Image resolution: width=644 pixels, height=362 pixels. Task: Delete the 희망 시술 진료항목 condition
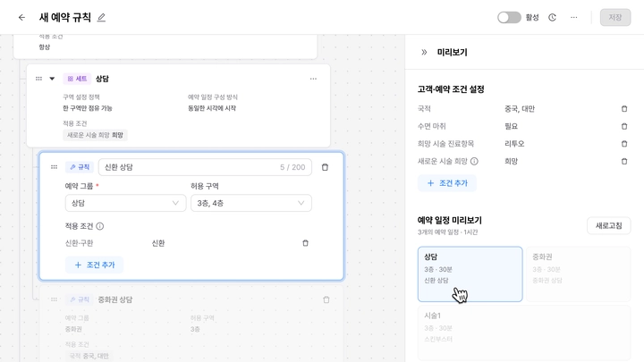[x=624, y=144]
